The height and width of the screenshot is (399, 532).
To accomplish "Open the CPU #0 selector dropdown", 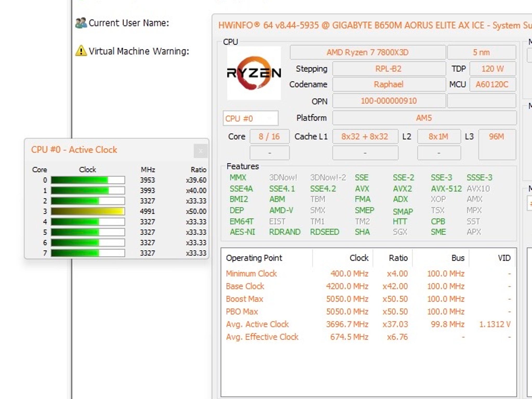I will [x=250, y=118].
